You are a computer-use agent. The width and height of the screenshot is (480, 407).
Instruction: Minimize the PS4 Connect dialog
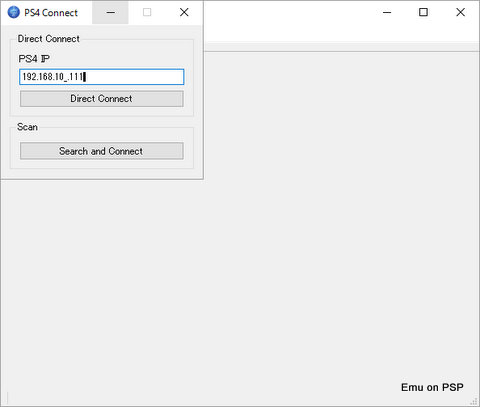(x=110, y=12)
